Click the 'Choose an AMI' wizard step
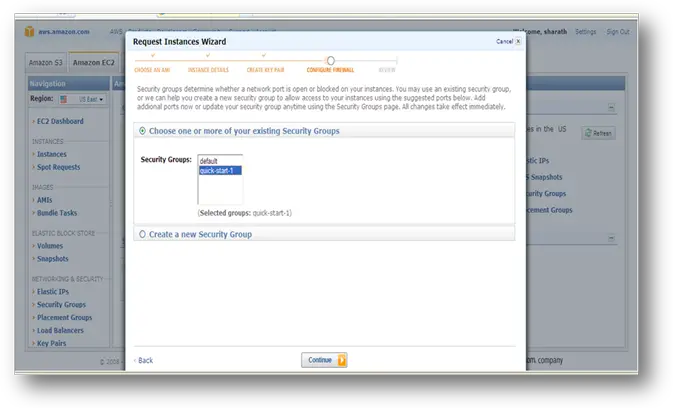The height and width of the screenshot is (408, 673). (x=152, y=70)
